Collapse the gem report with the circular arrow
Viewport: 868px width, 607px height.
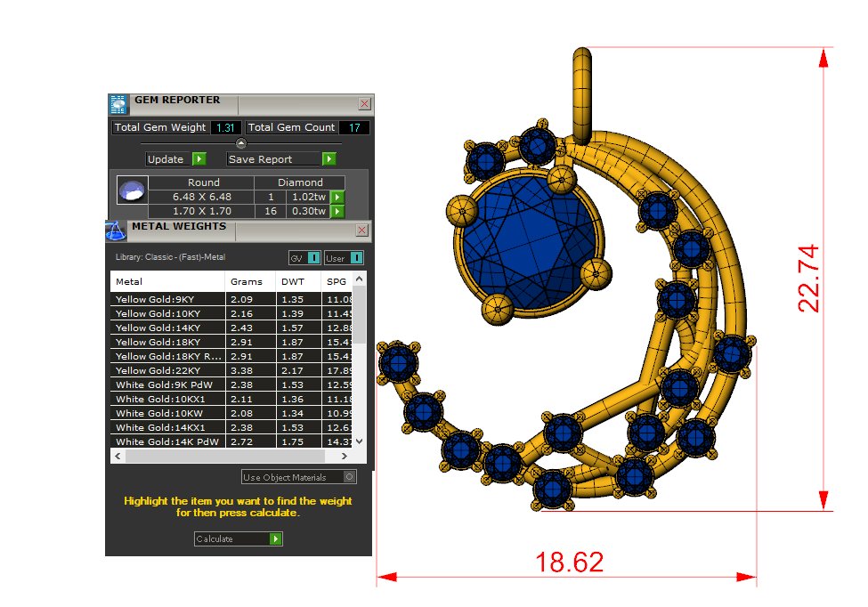point(240,143)
